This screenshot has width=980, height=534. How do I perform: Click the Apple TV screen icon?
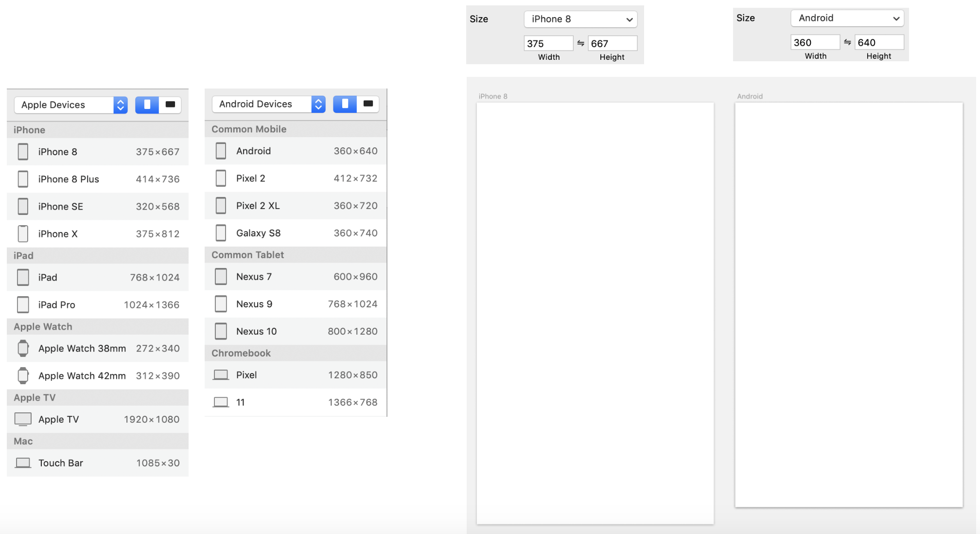pyautogui.click(x=23, y=419)
